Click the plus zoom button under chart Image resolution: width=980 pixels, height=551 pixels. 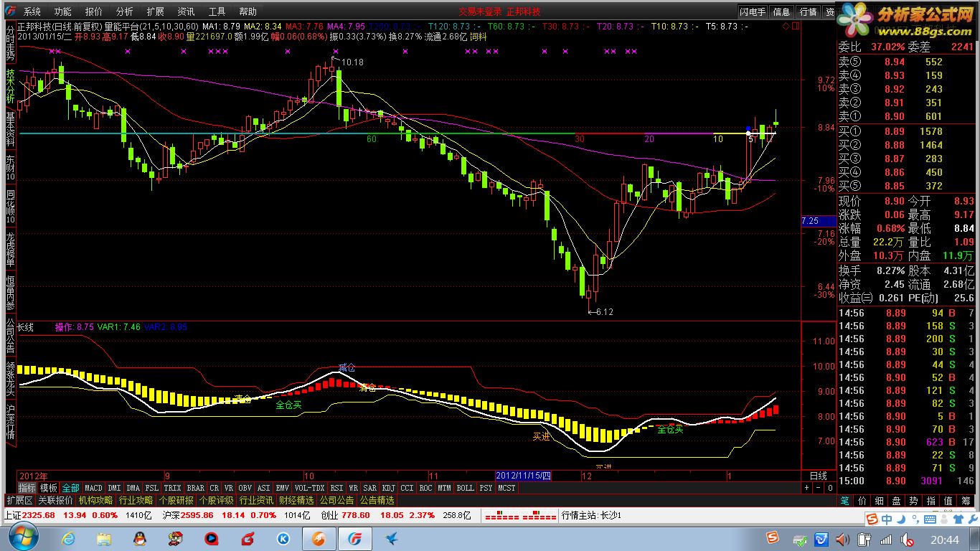tap(807, 488)
